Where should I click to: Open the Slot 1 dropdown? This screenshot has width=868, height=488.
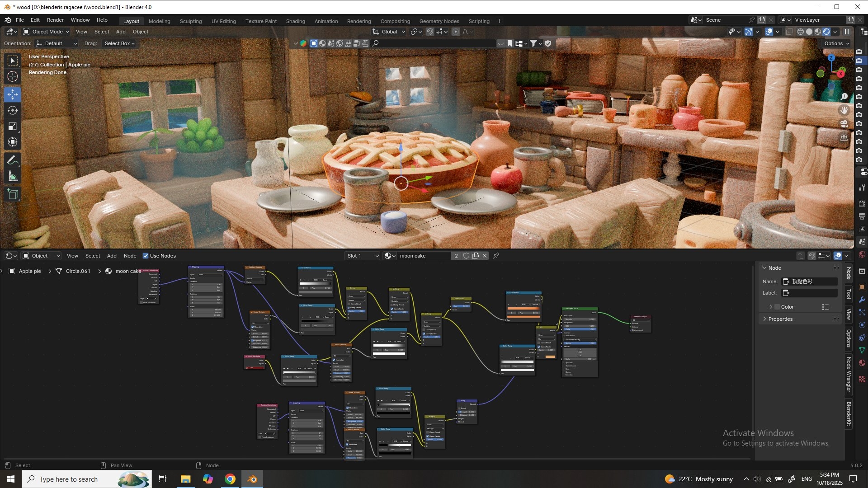[363, 256]
